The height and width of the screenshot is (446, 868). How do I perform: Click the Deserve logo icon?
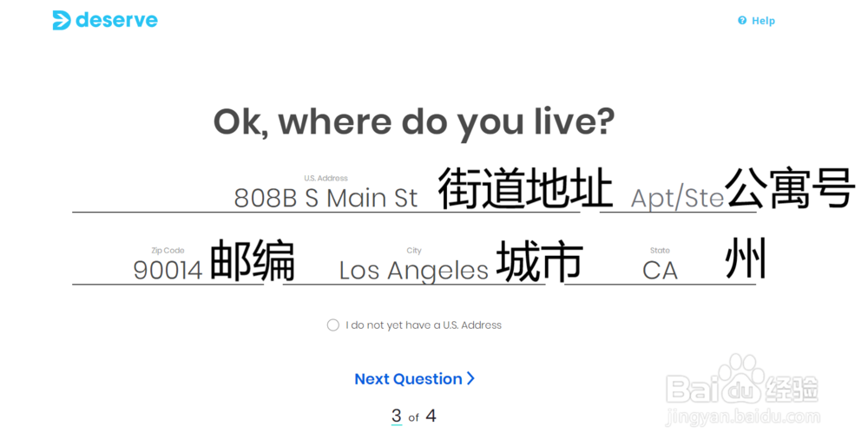pyautogui.click(x=62, y=20)
